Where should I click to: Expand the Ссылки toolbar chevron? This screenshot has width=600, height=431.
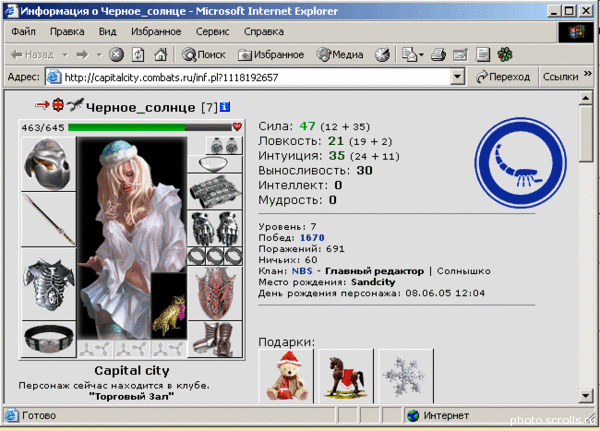tap(587, 73)
